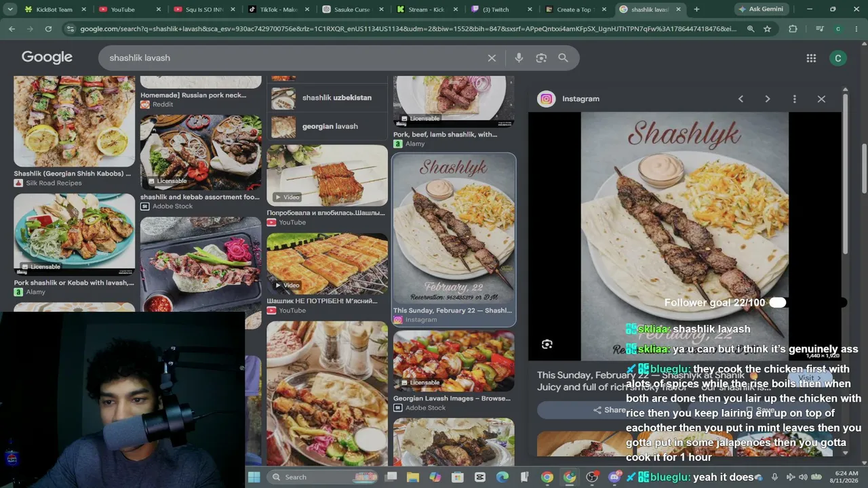Image resolution: width=868 pixels, height=488 pixels.
Task: Show the previous image in the preview panel
Action: click(741, 99)
